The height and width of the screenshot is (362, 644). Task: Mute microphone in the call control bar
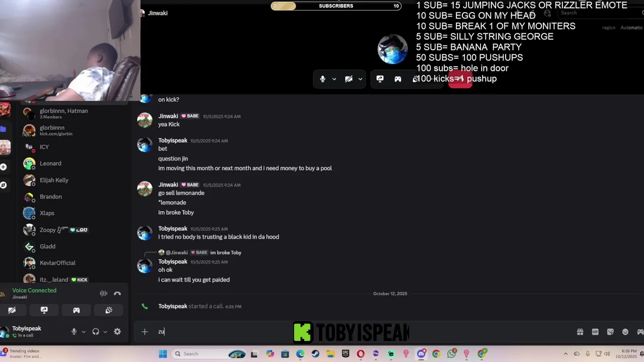(x=323, y=79)
